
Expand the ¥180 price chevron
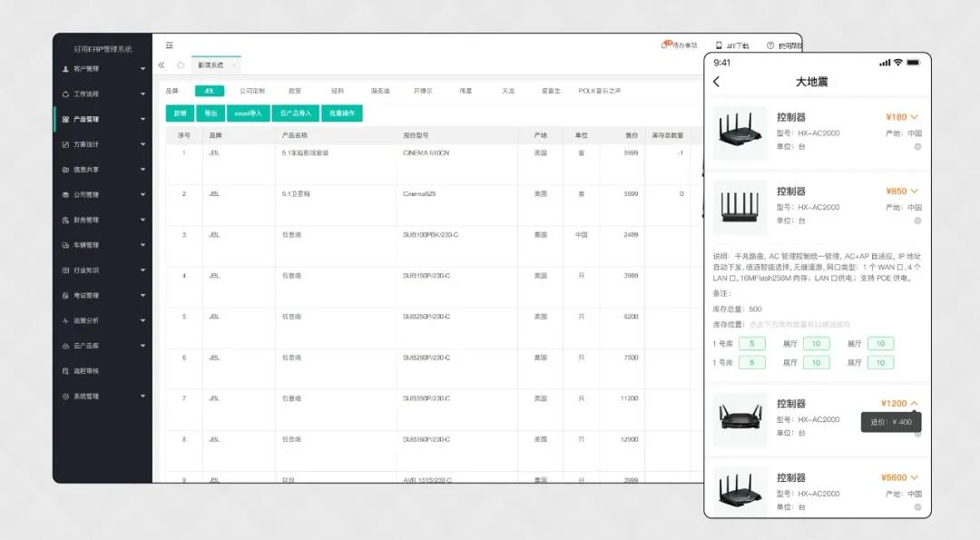[x=914, y=117]
